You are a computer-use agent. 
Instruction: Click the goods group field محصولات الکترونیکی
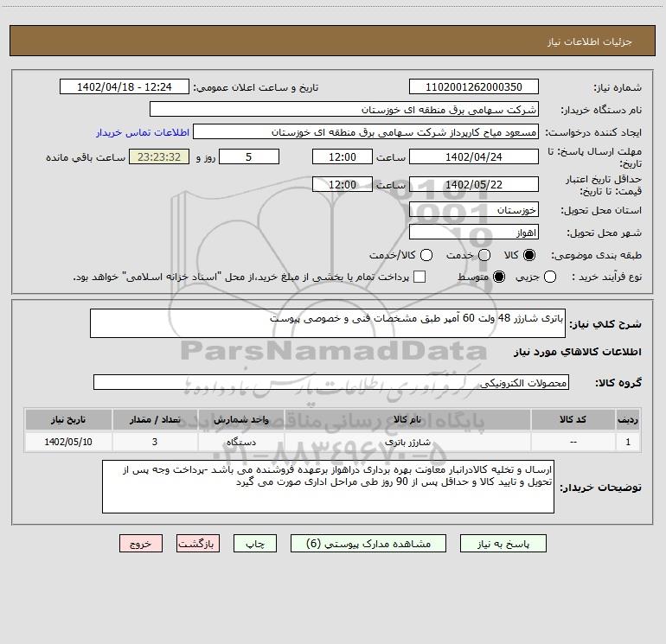(331, 382)
